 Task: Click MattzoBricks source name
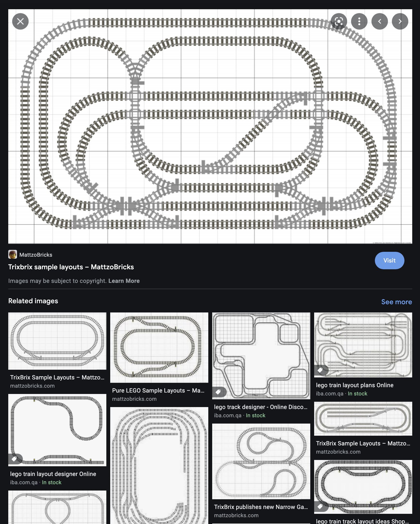36,255
